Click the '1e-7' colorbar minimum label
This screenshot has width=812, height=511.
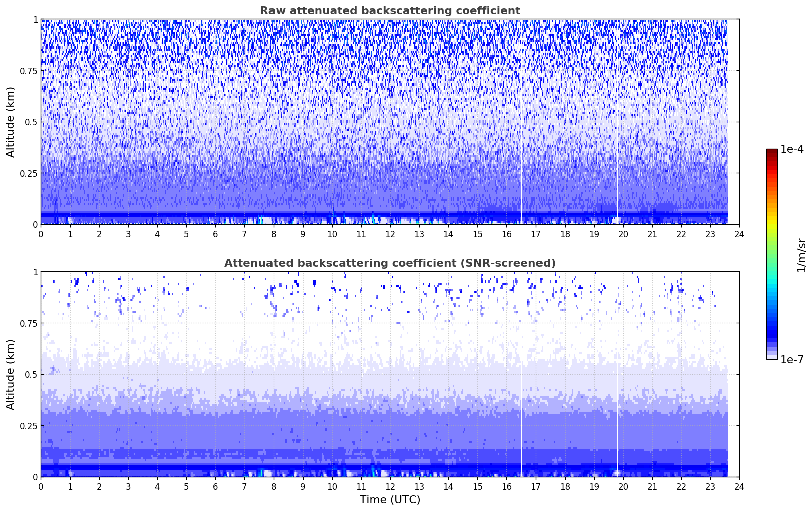792,360
